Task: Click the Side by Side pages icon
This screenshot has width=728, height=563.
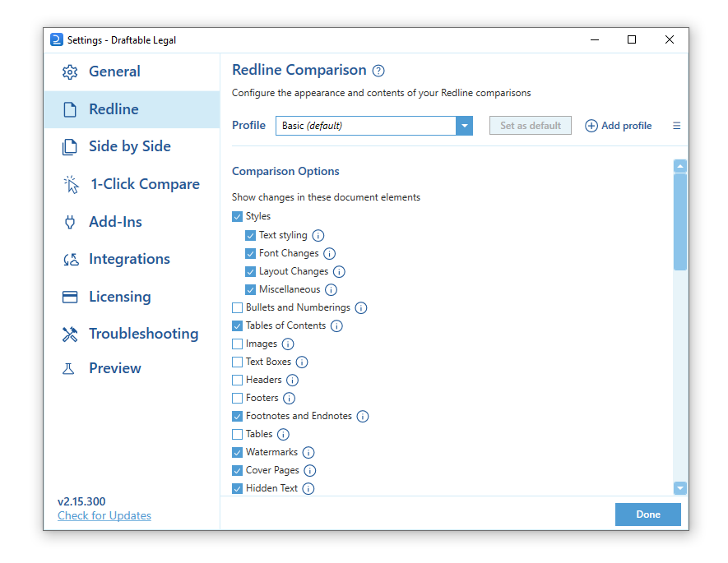Action: coord(70,147)
